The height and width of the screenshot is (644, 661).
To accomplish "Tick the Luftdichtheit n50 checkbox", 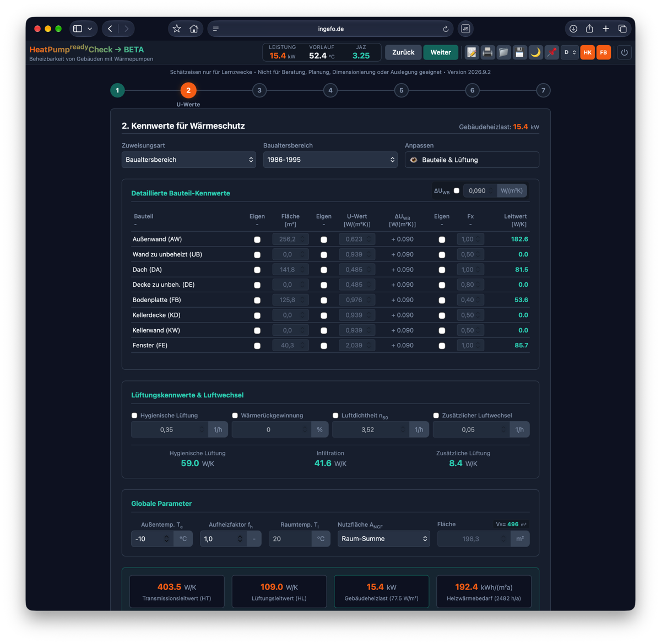I will click(x=335, y=415).
